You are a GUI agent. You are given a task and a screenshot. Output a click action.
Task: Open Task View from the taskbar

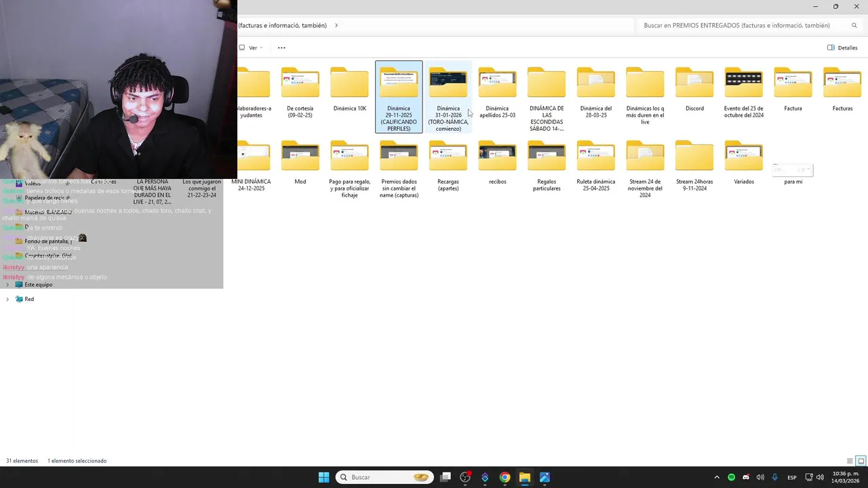click(446, 477)
